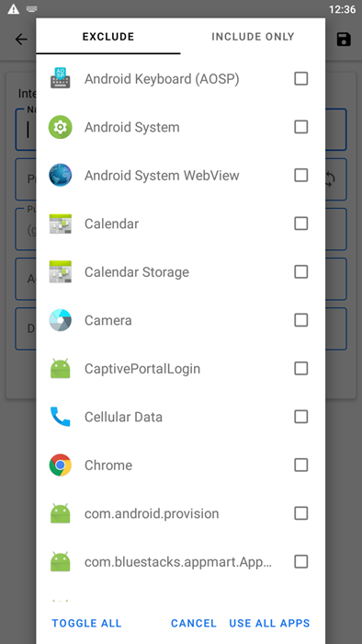Check the CaptivePortalLogin checkbox
This screenshot has width=362, height=644.
point(301,368)
